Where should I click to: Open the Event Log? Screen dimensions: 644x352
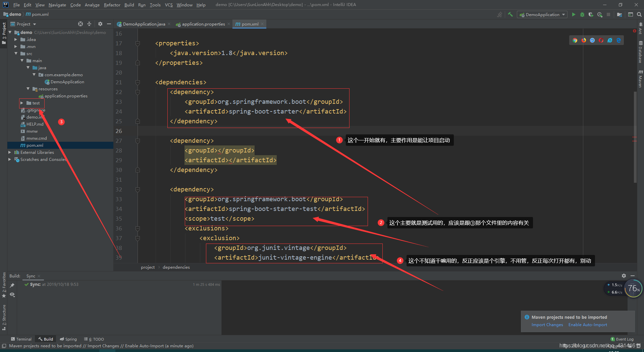point(622,339)
